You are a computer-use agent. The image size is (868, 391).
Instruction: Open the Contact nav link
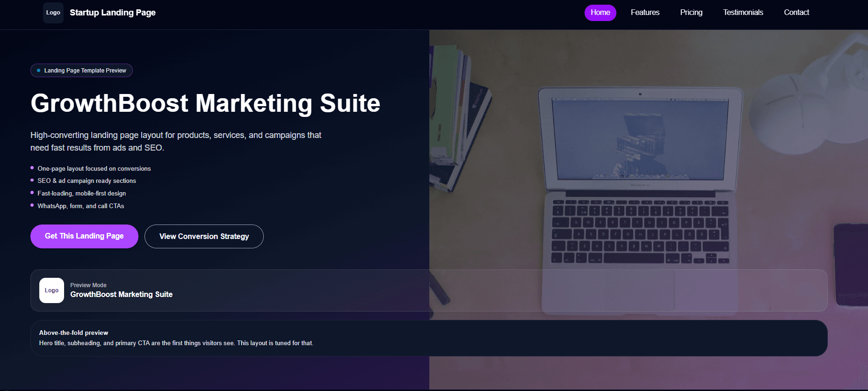click(796, 13)
